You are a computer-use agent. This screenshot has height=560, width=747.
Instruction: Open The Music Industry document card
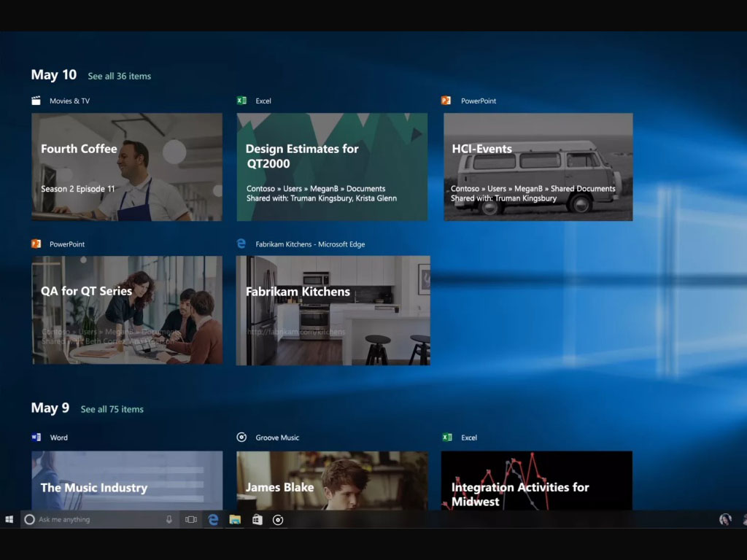(127, 481)
